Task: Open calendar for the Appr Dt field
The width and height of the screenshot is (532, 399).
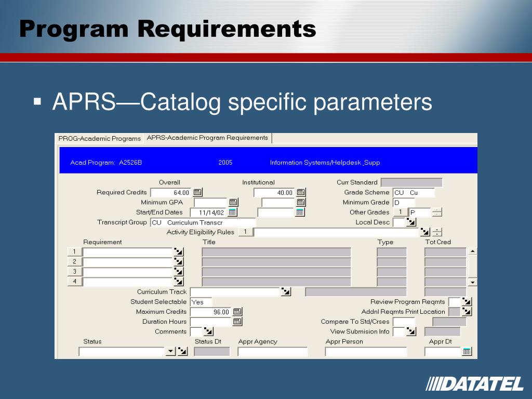Action: (467, 352)
